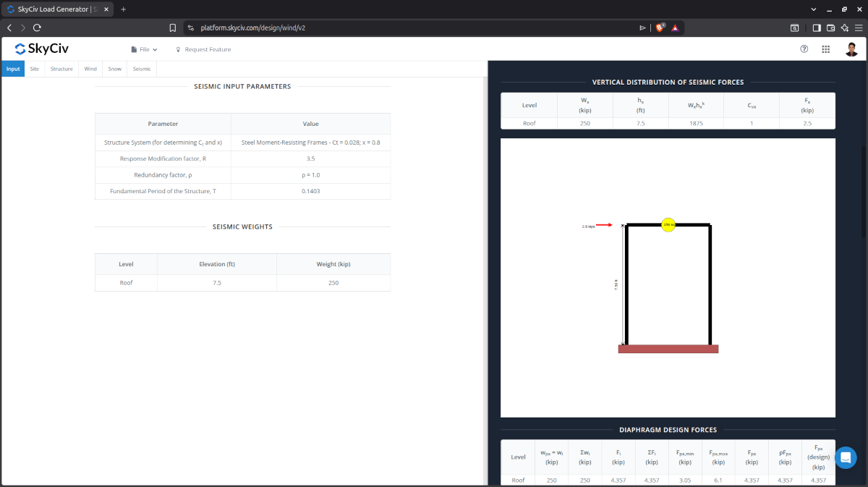
Task: Switch to the Site tab
Action: (34, 69)
